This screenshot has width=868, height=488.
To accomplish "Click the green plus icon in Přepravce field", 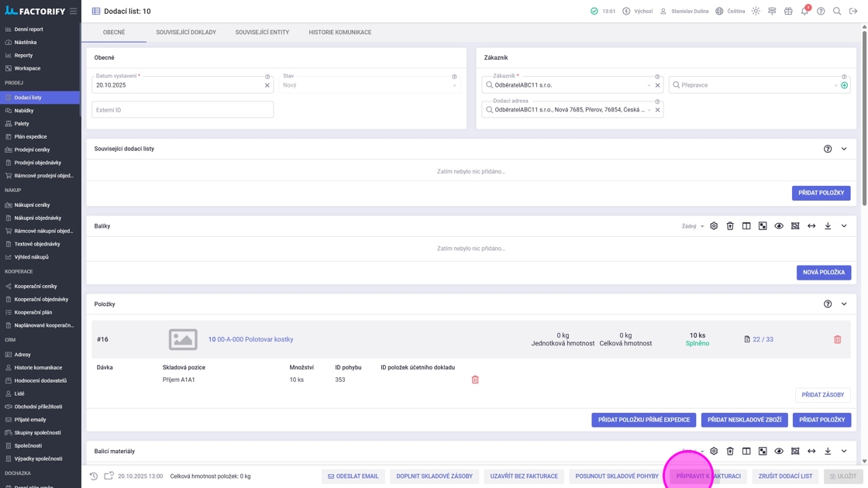I will tap(844, 85).
